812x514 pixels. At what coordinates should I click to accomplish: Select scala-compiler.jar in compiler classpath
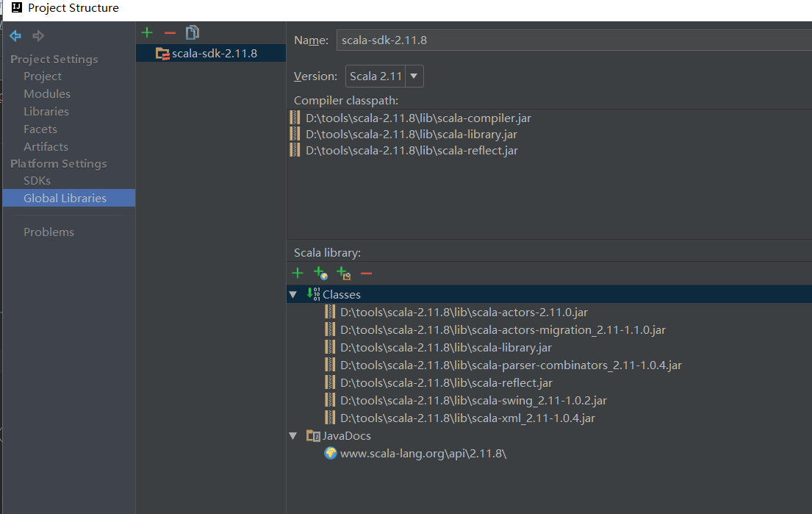(x=418, y=118)
